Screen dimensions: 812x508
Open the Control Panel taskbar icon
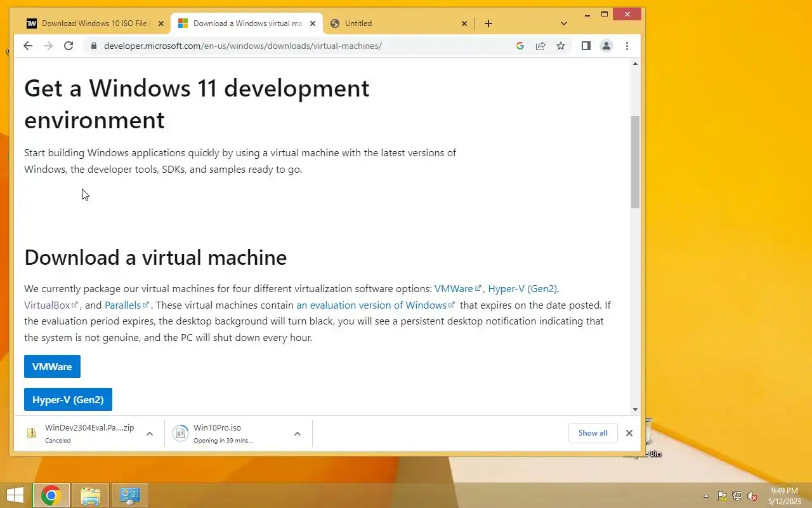coord(130,495)
